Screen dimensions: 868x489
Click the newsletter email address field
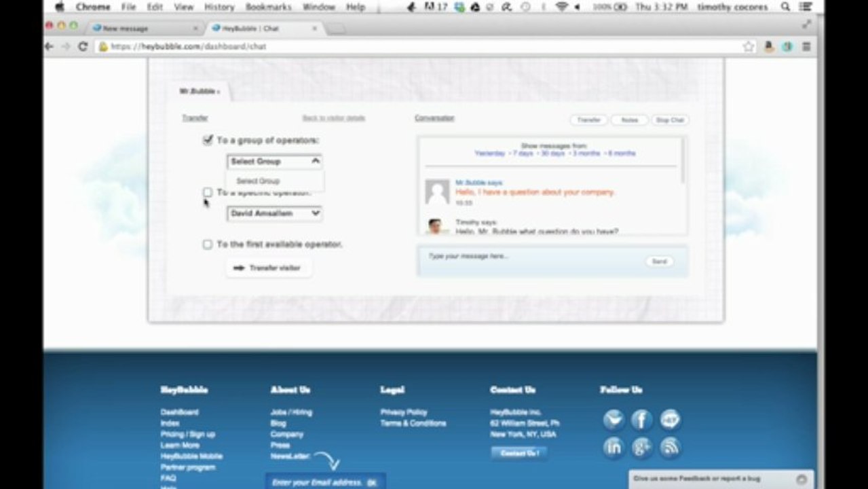coord(316,483)
